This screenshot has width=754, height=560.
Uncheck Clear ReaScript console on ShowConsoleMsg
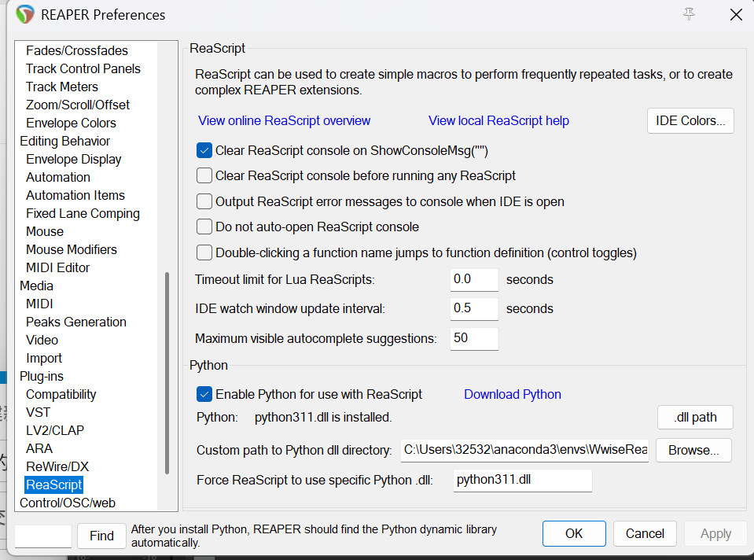[x=204, y=150]
